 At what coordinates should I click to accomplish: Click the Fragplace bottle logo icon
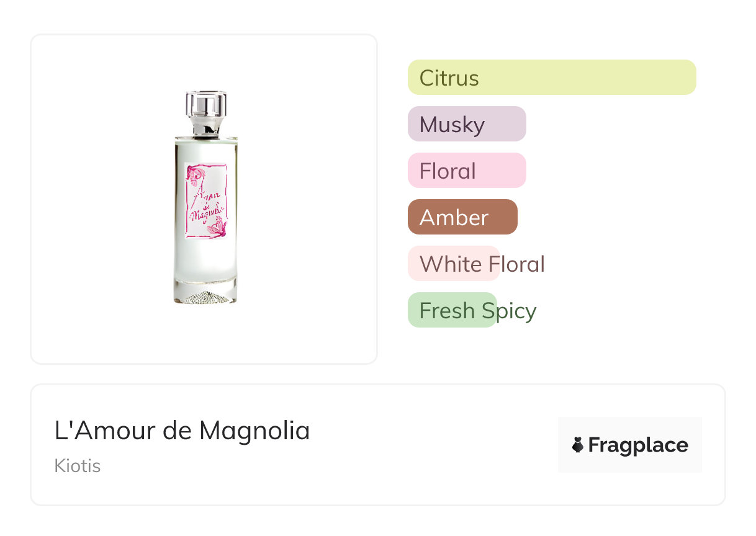(x=578, y=445)
